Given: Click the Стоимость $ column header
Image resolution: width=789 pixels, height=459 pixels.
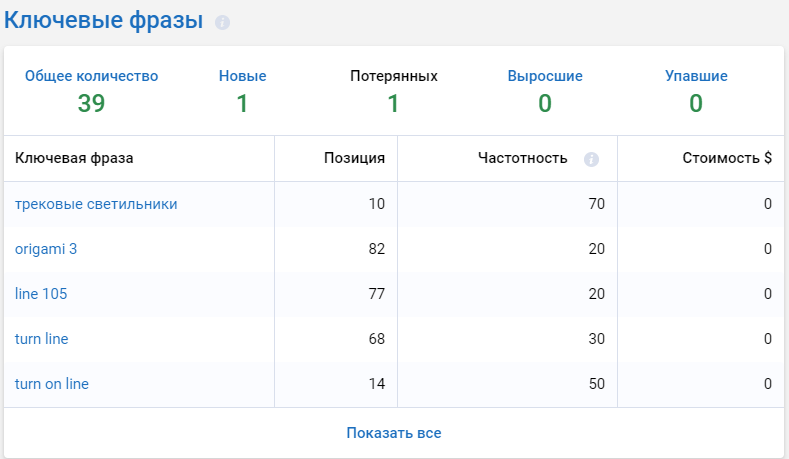Looking at the screenshot, I should [727, 158].
